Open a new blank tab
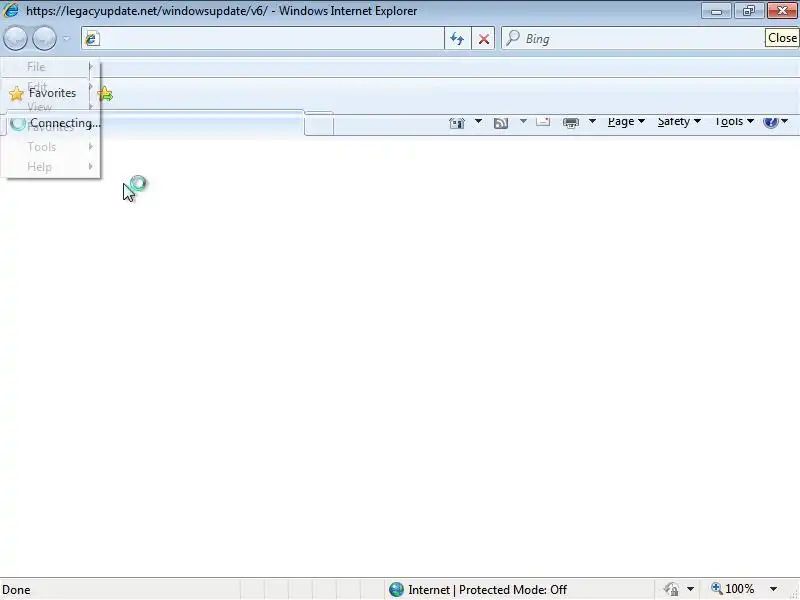This screenshot has width=800, height=600. (x=319, y=124)
